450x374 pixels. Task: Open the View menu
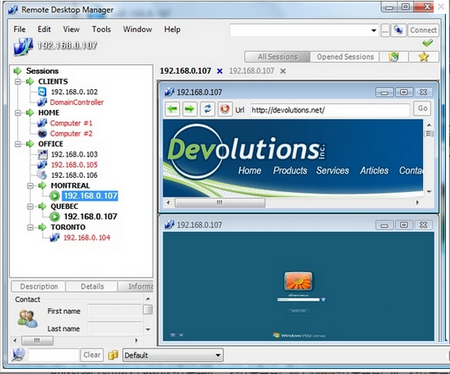pyautogui.click(x=71, y=29)
